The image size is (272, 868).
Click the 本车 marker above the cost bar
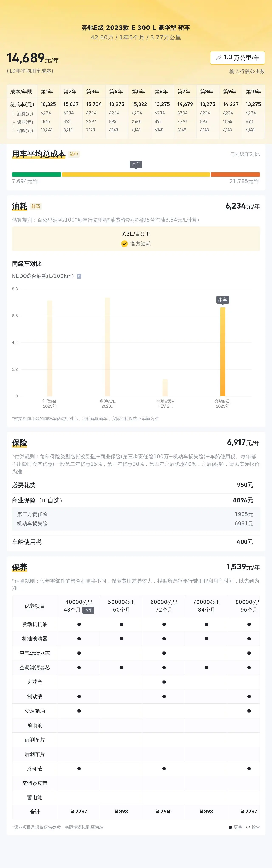[x=136, y=164]
